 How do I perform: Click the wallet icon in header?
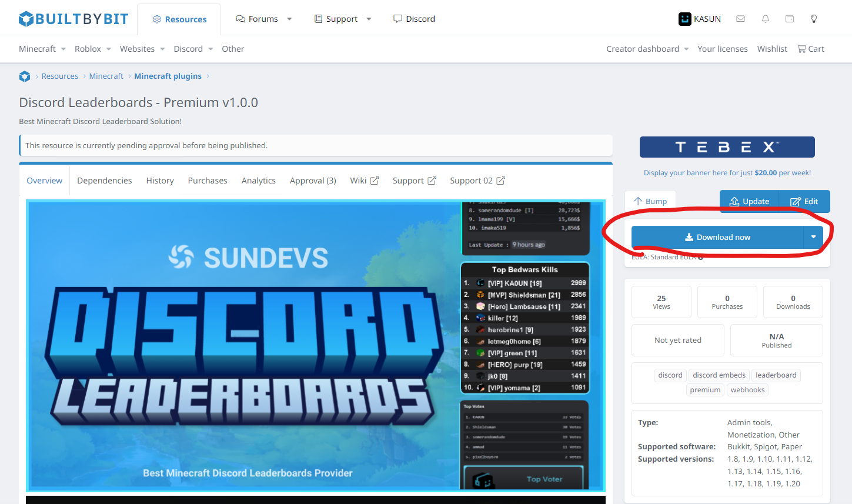(790, 19)
